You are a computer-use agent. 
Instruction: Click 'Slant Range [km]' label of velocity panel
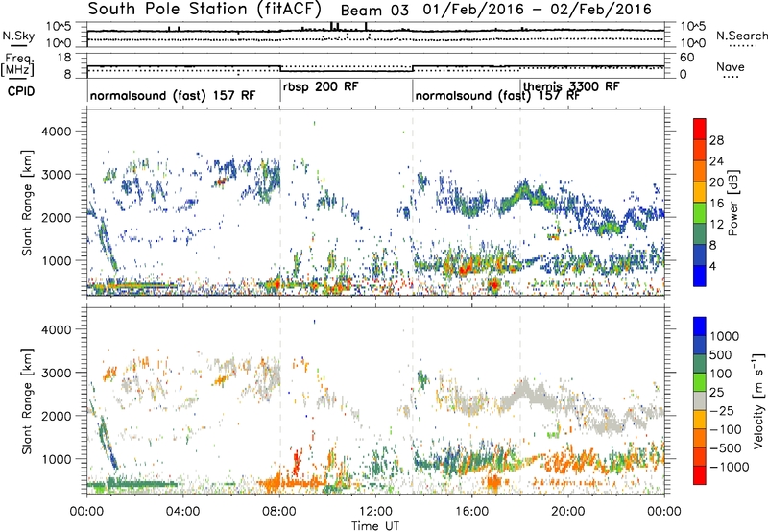point(27,401)
